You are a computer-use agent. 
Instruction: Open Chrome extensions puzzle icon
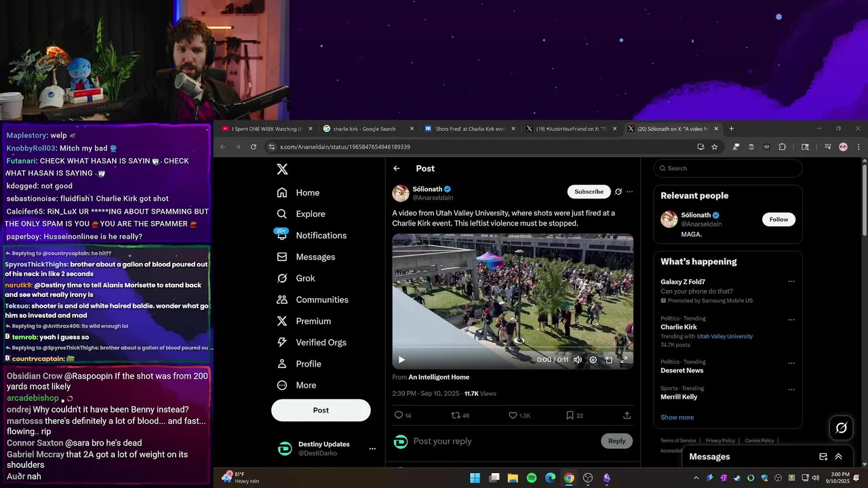coord(782,147)
